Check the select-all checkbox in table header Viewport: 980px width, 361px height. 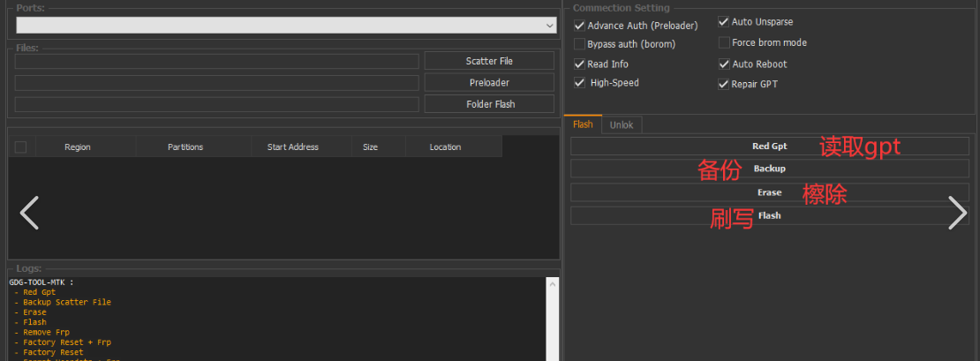pyautogui.click(x=21, y=147)
